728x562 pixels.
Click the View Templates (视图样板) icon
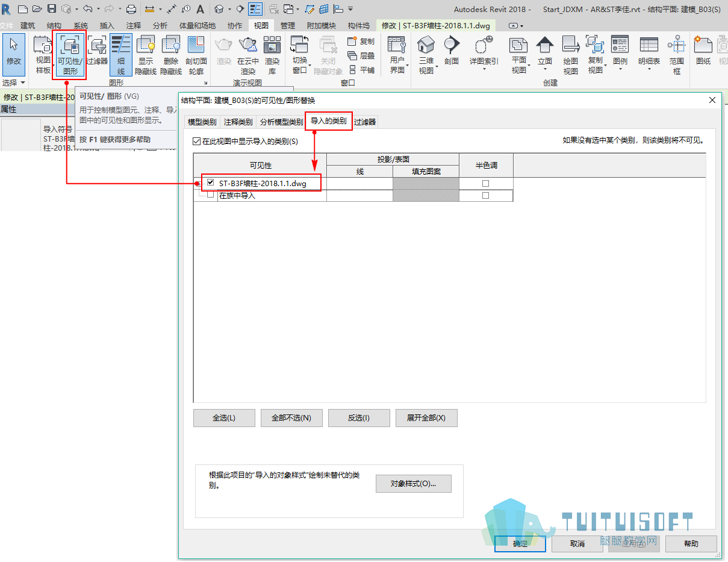[43, 55]
